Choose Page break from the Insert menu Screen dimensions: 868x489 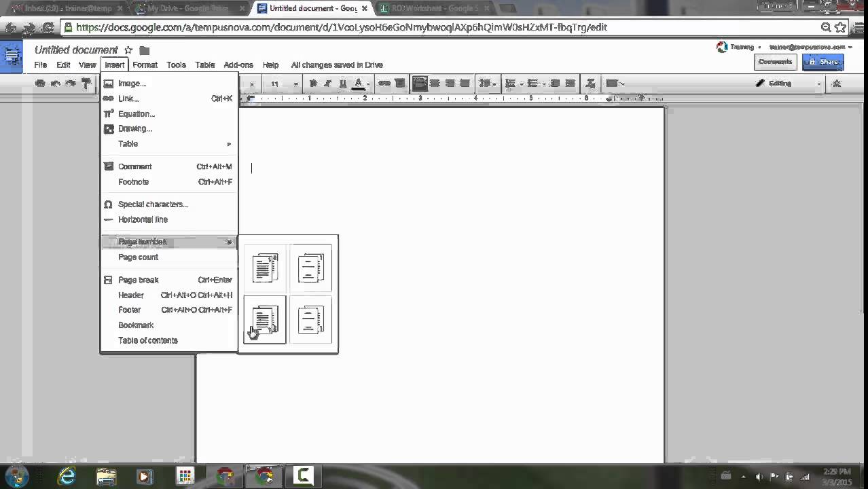click(x=169, y=280)
